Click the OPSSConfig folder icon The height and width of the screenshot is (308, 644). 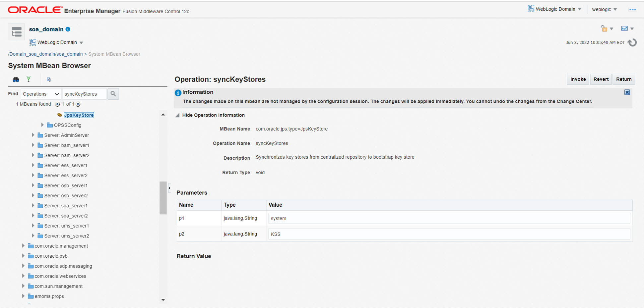(50, 125)
